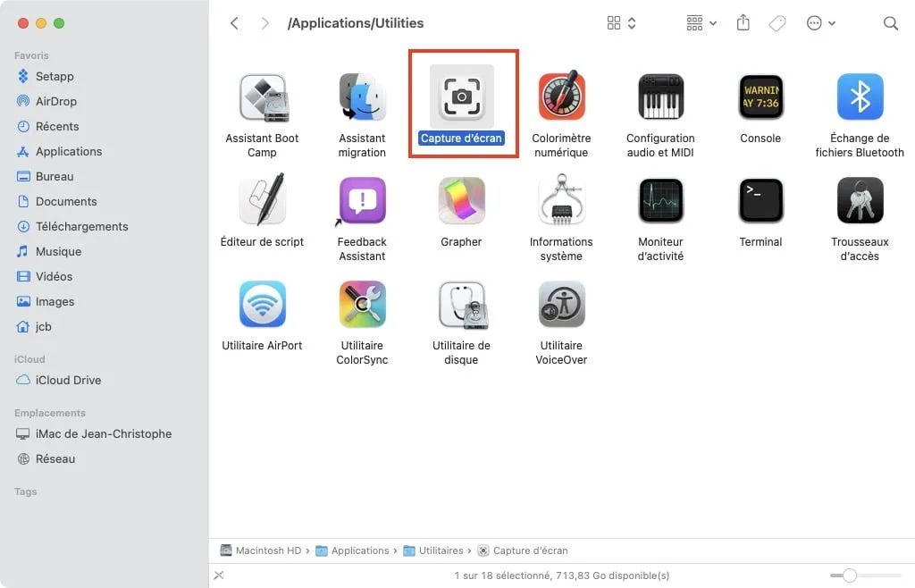Click the tag toolbar button

pyautogui.click(x=777, y=23)
